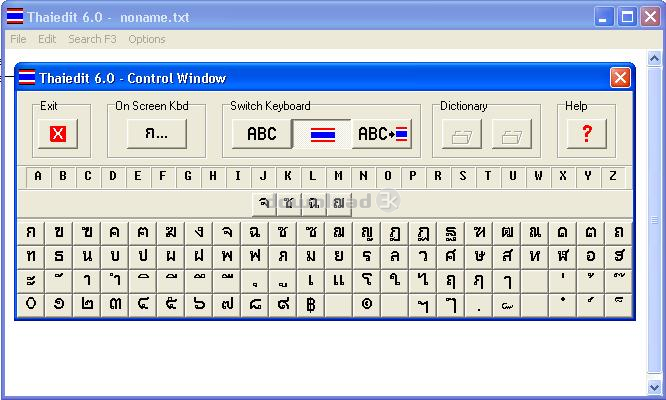
Task: Select letter C in the alphabet row
Action: click(88, 177)
